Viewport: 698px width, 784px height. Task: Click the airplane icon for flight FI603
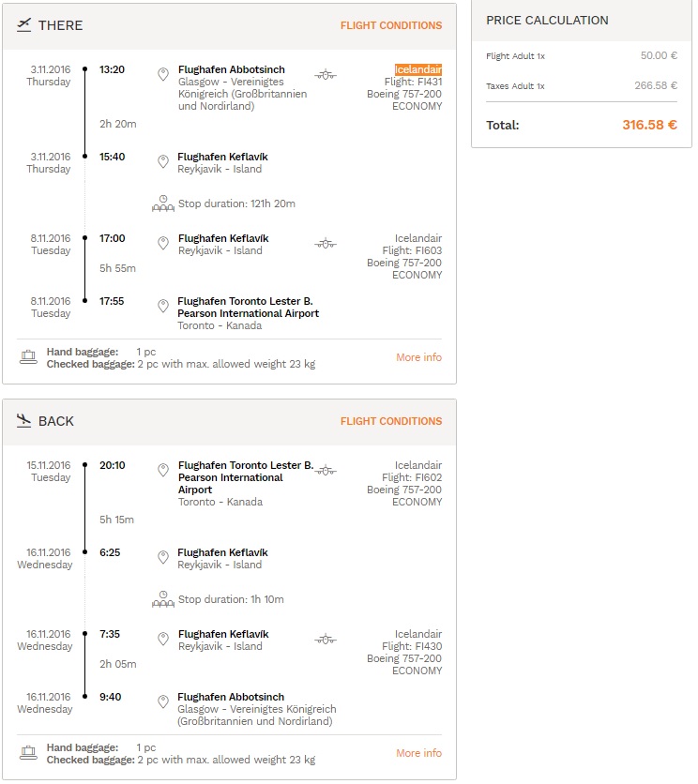326,244
